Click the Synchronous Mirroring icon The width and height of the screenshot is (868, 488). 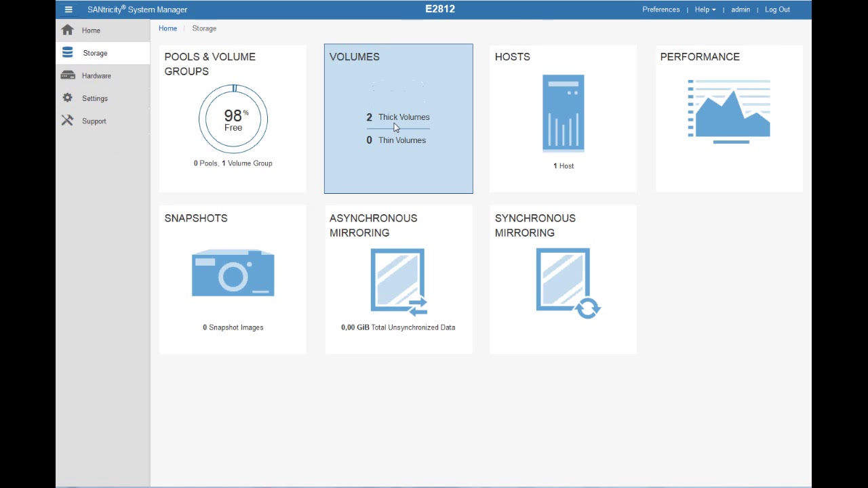pos(568,283)
